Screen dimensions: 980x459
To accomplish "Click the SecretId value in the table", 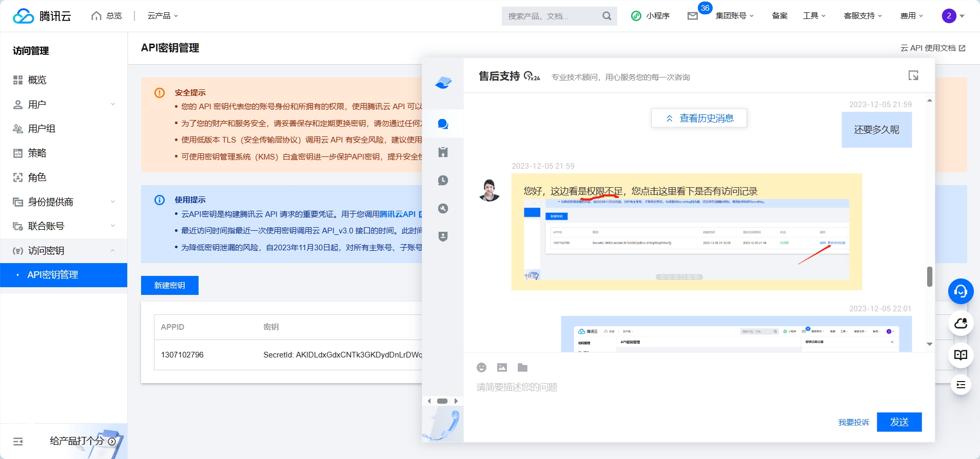I will 343,355.
